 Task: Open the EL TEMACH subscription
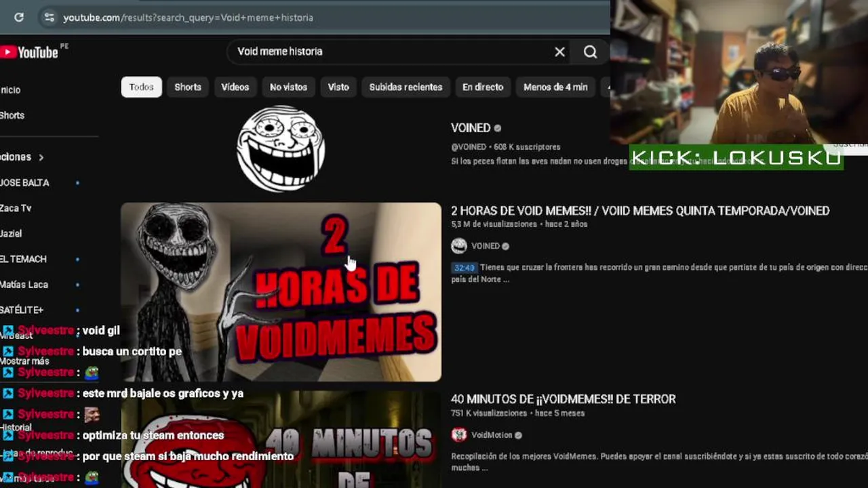point(23,259)
